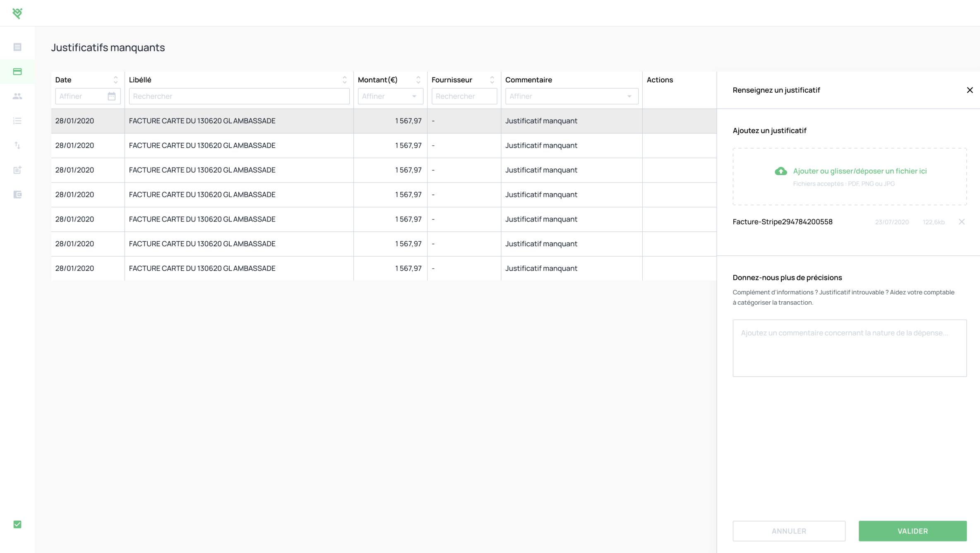The image size is (980, 553).
Task: Click the uploaded file size 122,6kb
Action: tap(933, 222)
